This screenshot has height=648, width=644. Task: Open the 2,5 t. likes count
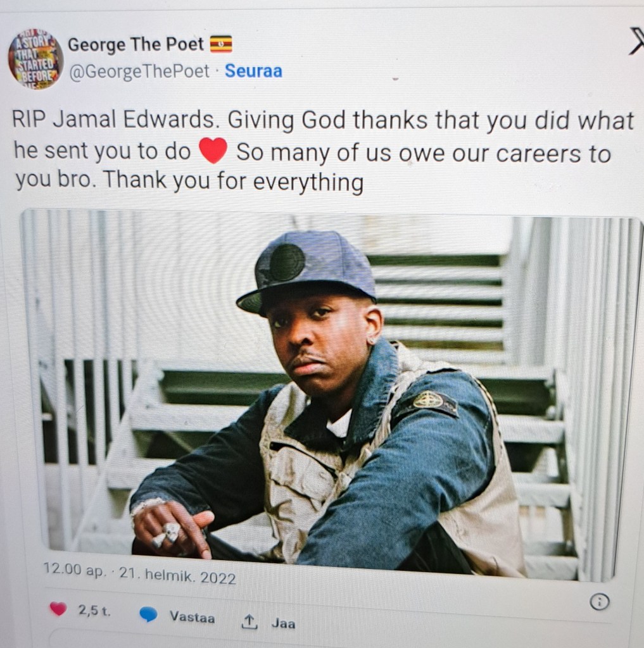click(94, 611)
